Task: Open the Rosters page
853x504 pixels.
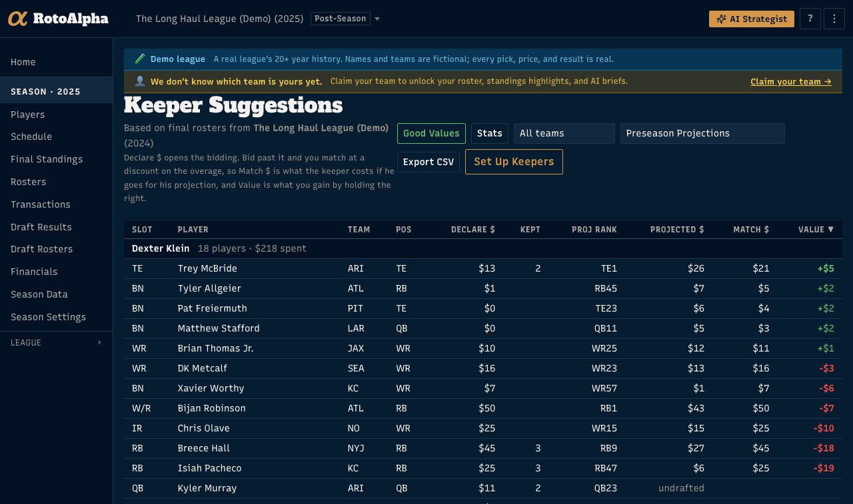Action: 29,182
